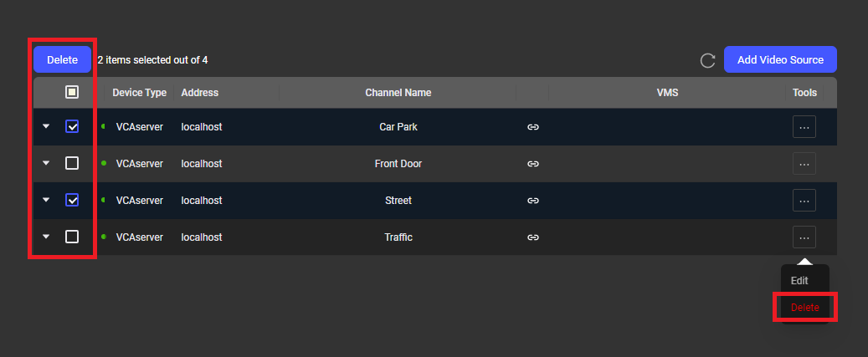Click the link icon for Traffic

(x=532, y=237)
